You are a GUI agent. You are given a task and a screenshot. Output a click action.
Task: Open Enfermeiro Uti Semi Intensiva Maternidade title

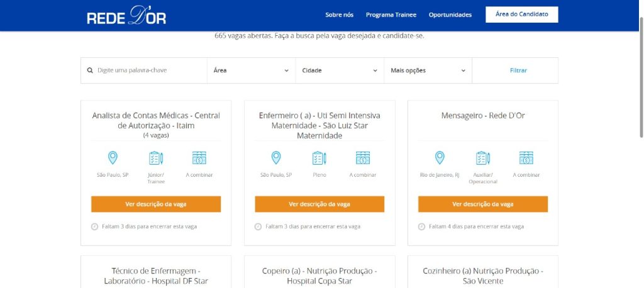319,126
